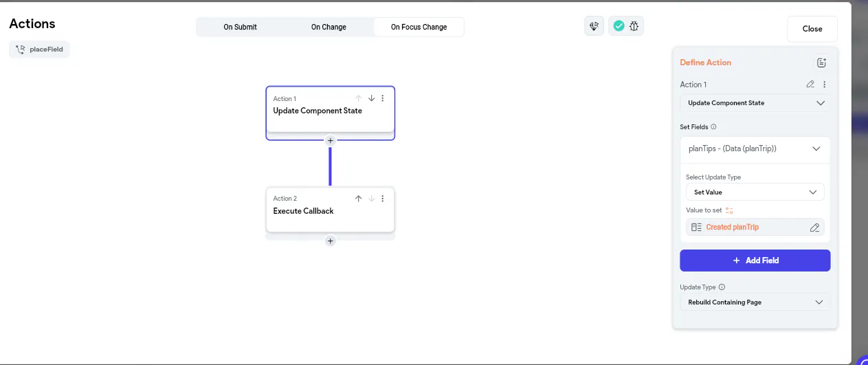Switch to the On Submit tab

pyautogui.click(x=241, y=27)
